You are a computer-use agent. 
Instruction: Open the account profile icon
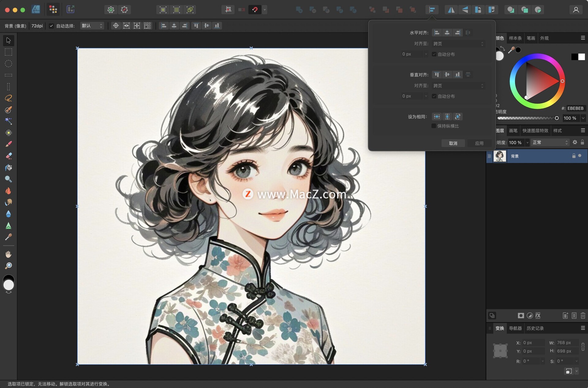click(576, 10)
